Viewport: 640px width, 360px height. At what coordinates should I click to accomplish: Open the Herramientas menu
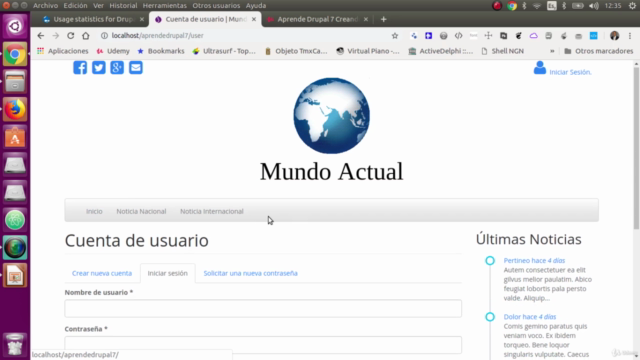click(x=164, y=6)
